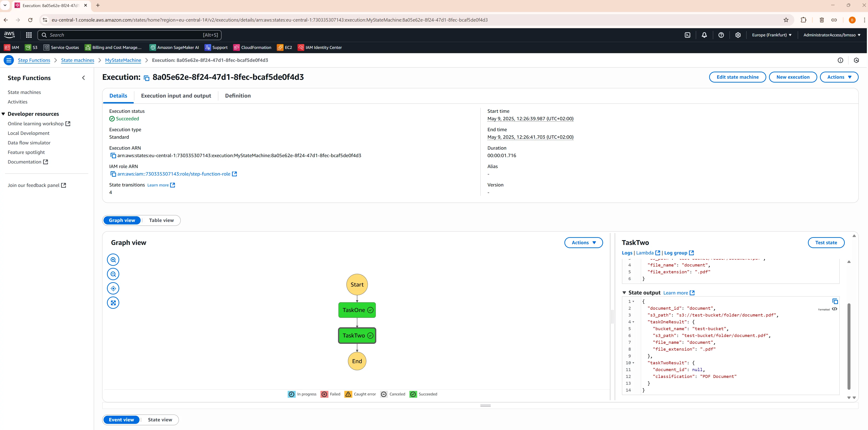Open the Europe (Frankfurt) region selector
The height and width of the screenshot is (430, 868).
(x=772, y=35)
